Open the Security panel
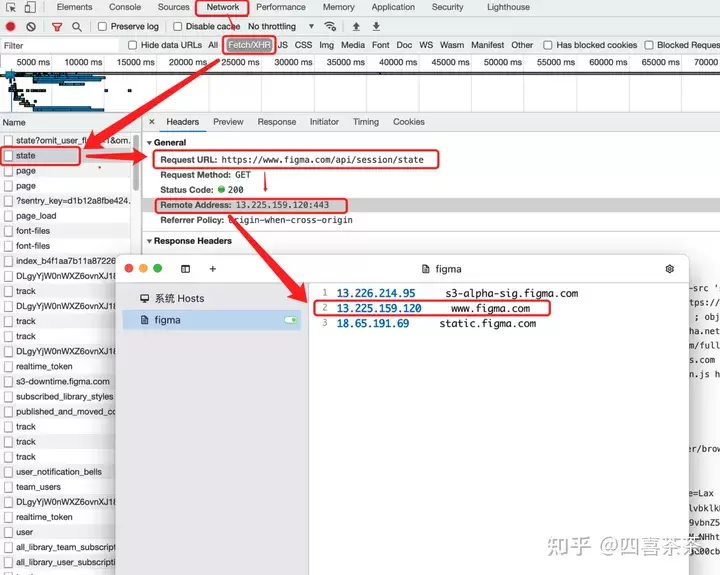The height and width of the screenshot is (575, 720). (x=447, y=7)
